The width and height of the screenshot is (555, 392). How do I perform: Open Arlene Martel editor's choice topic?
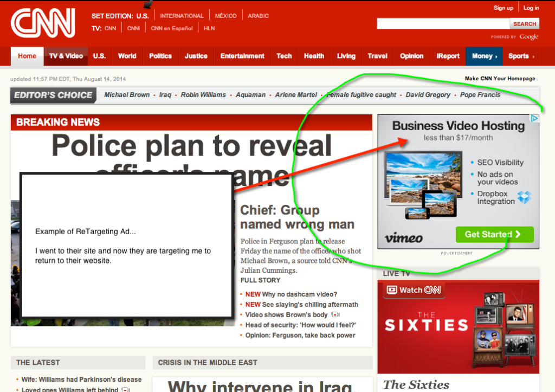(x=296, y=95)
